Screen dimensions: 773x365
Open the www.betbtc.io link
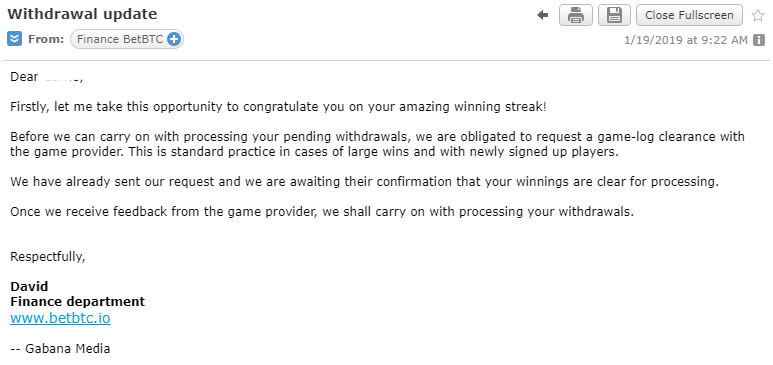60,318
